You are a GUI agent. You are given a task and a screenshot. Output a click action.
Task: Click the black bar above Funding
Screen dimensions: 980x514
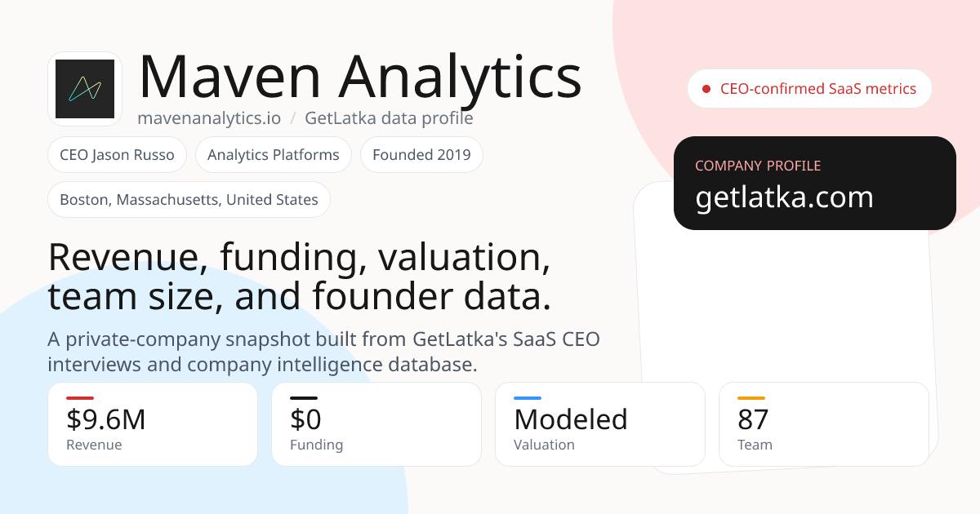tap(304, 398)
